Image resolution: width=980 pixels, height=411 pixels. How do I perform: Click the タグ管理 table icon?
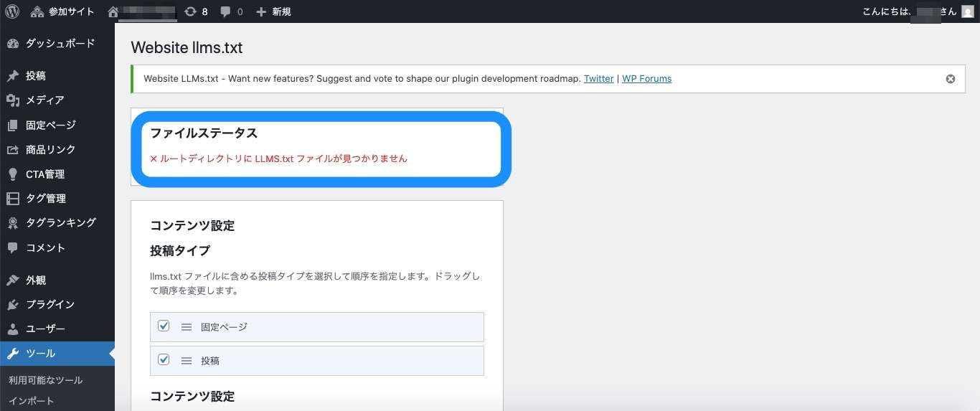click(x=13, y=199)
